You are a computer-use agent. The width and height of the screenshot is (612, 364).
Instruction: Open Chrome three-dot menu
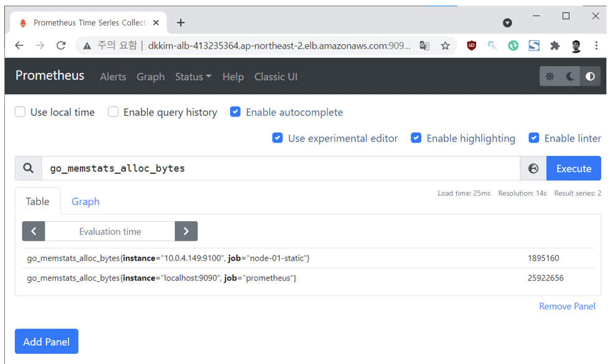pos(596,45)
